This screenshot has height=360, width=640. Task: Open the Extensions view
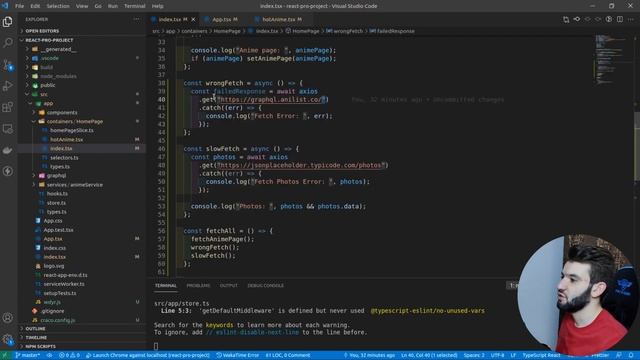click(8, 107)
